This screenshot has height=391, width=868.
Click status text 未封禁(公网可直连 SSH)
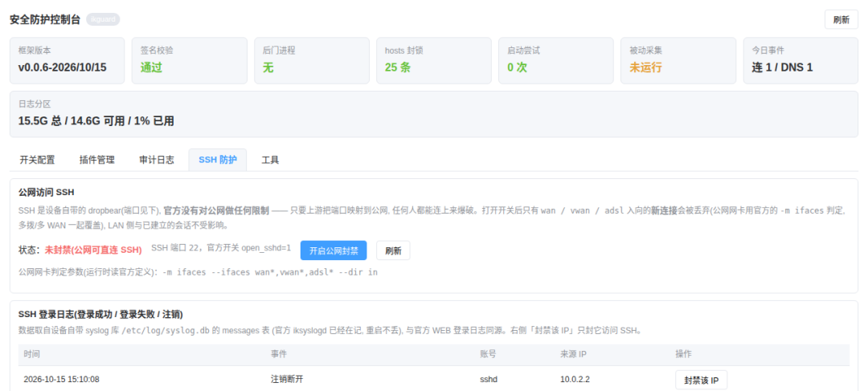[93, 250]
